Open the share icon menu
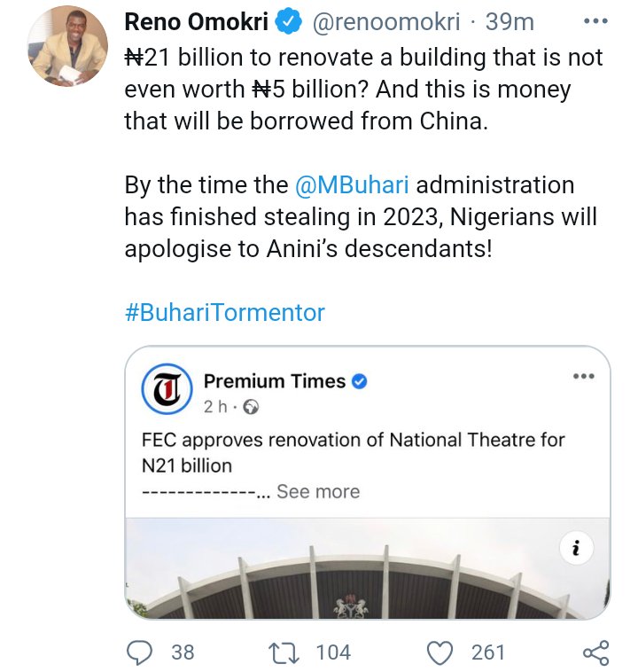 (595, 653)
